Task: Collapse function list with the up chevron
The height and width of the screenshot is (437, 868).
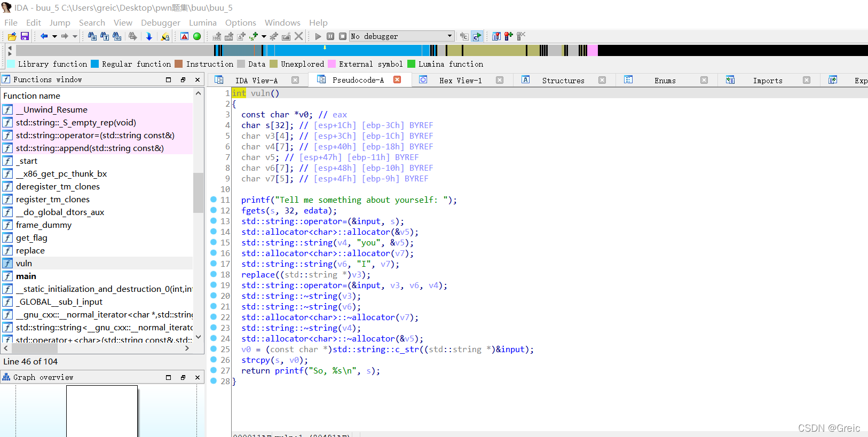Action: (198, 93)
